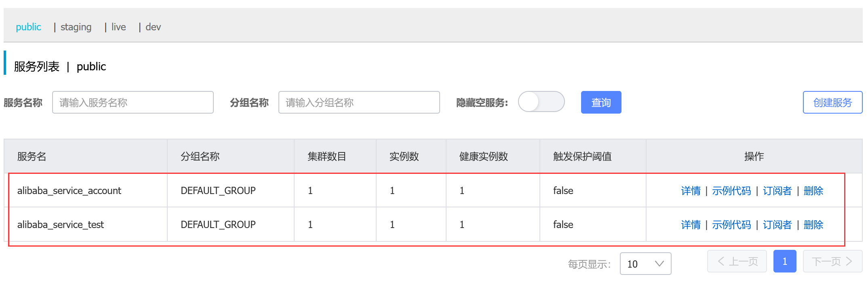Click the 创建服务 button

(x=832, y=102)
